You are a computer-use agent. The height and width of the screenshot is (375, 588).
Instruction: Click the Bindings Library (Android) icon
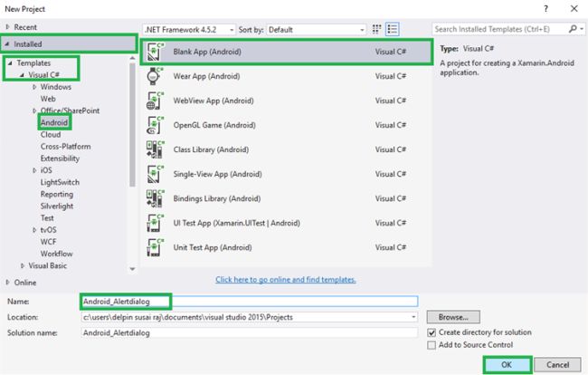pyautogui.click(x=155, y=198)
